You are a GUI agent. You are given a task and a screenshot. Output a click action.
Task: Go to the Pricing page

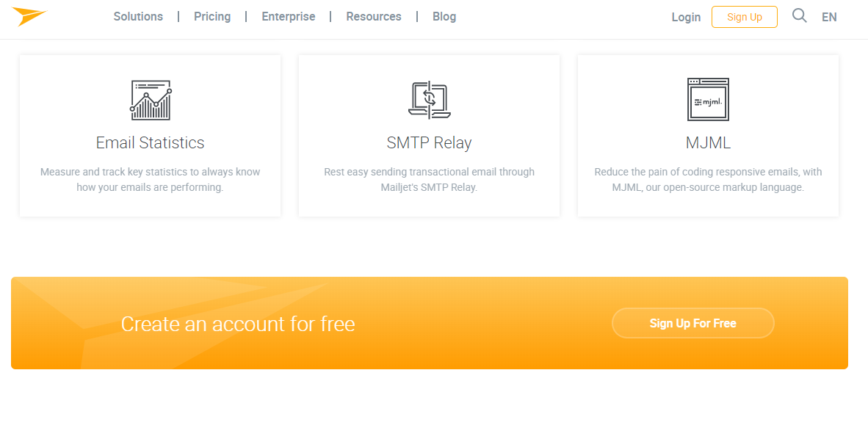tap(212, 17)
